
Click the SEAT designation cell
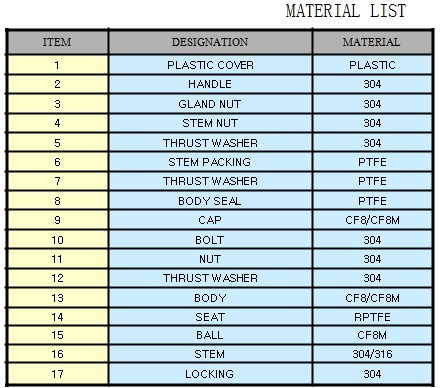pos(210,317)
